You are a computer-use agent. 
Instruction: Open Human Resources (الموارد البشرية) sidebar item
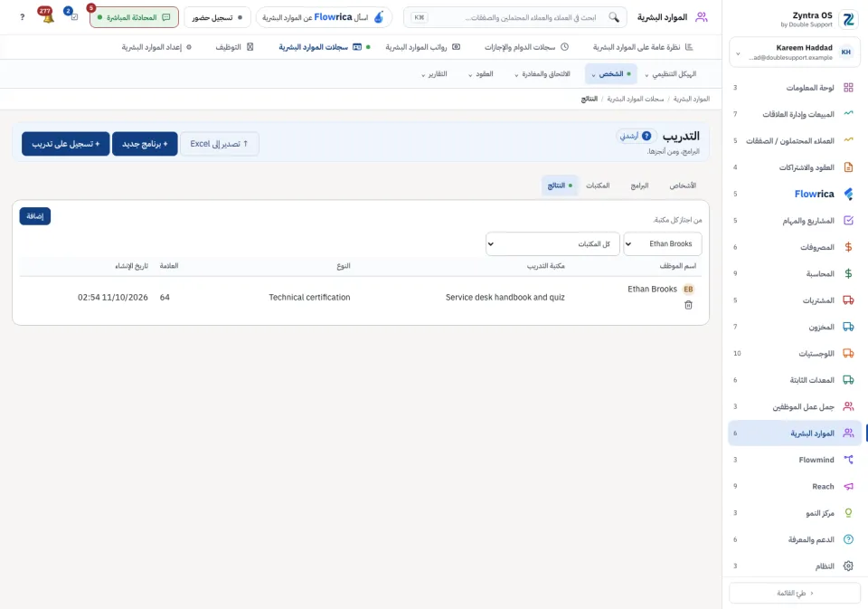pos(795,433)
